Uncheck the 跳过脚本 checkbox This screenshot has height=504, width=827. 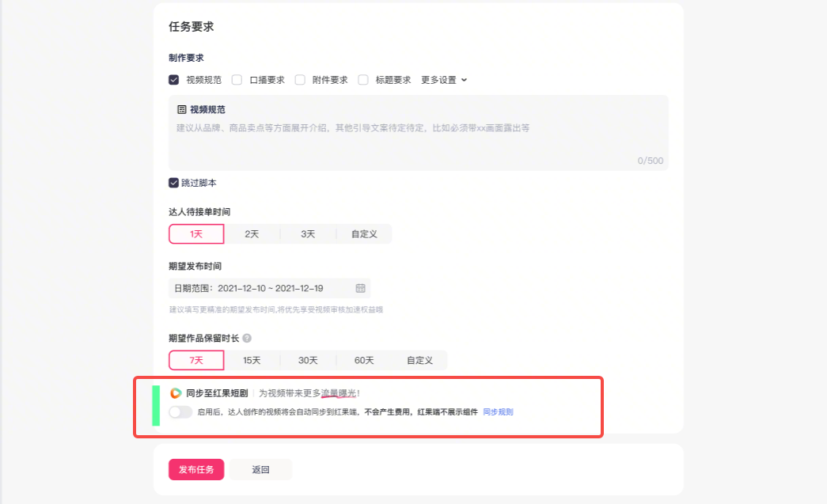click(174, 183)
